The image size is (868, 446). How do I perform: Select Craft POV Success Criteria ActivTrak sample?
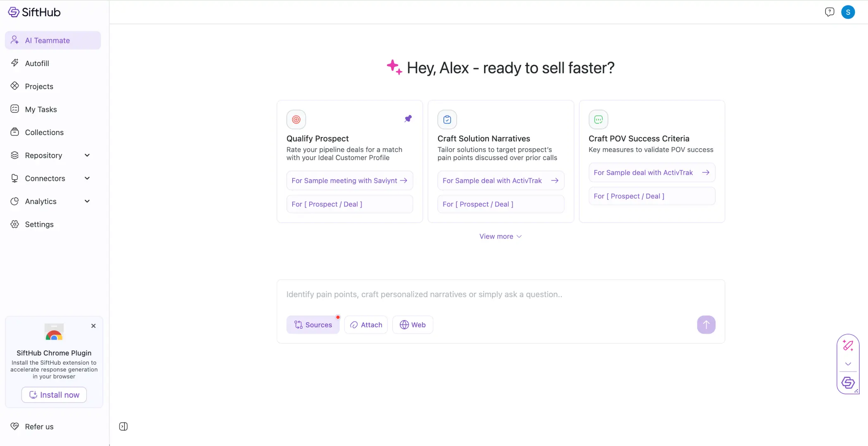pos(652,173)
